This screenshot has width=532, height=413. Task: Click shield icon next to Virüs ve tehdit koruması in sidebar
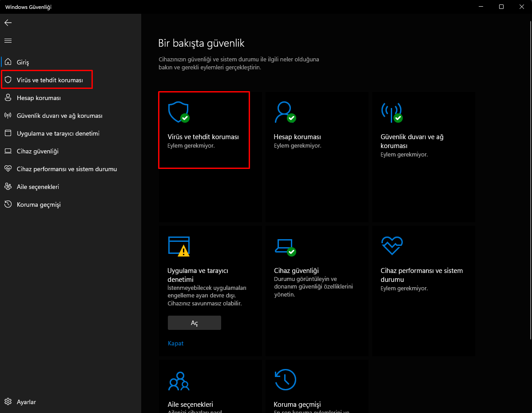(8, 80)
